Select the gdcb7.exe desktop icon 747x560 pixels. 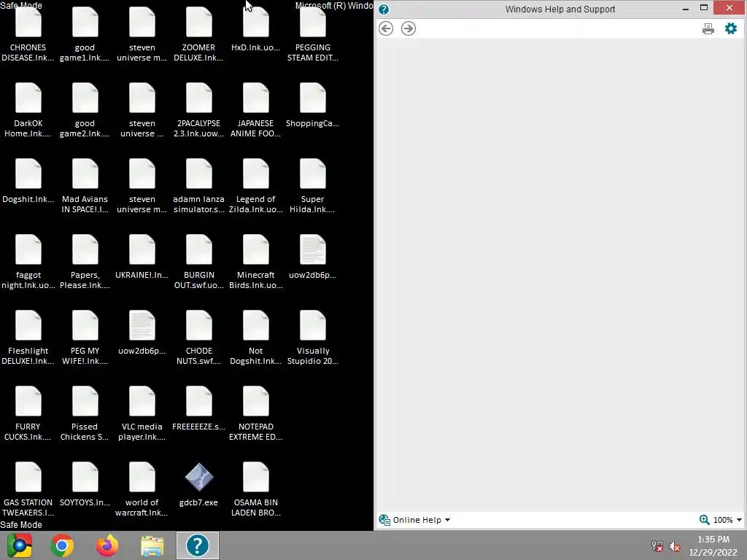coord(198,484)
